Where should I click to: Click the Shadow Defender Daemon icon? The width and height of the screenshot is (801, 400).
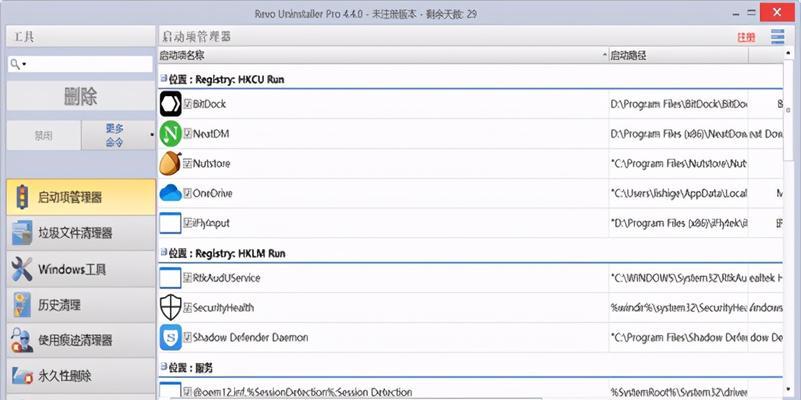tap(170, 337)
